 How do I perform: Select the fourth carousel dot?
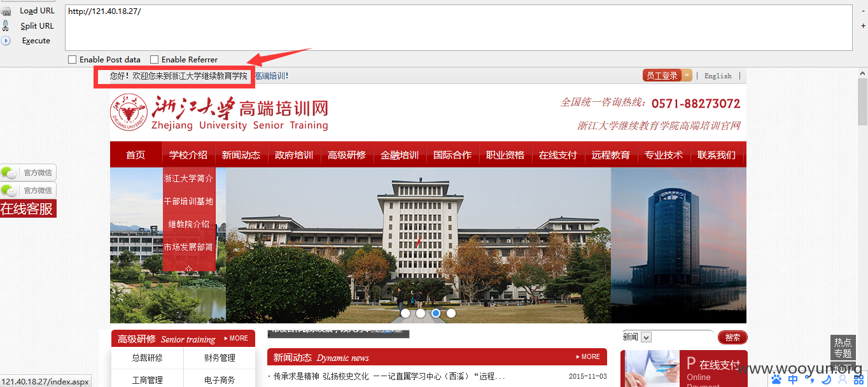451,313
